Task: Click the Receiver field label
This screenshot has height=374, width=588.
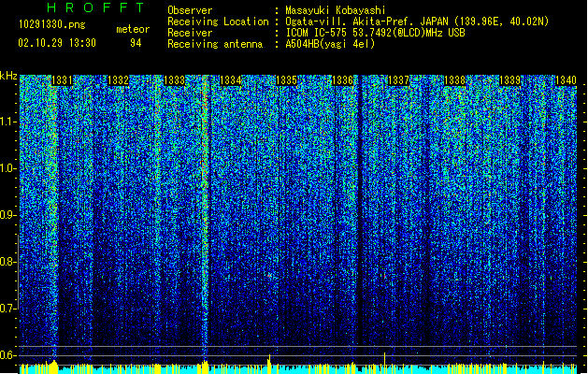Action: (x=190, y=33)
